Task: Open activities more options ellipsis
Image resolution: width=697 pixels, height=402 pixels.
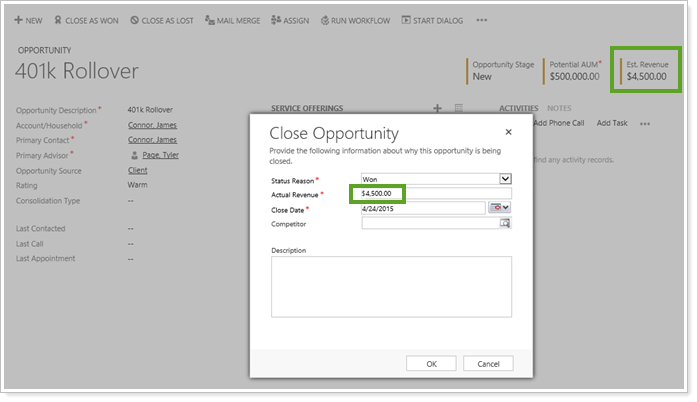Action: 645,123
